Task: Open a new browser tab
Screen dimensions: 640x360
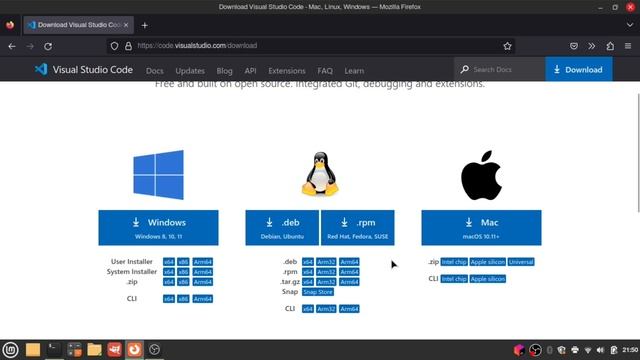Action: point(144,25)
